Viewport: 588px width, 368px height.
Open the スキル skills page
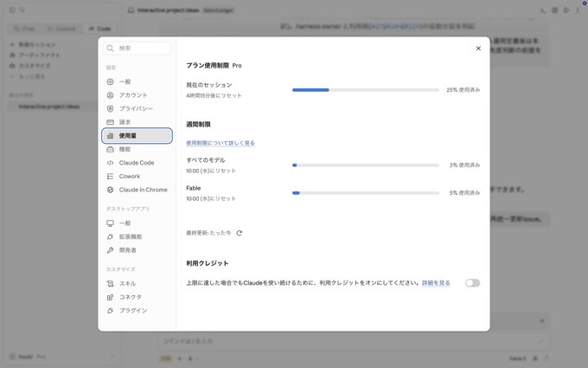[137, 283]
